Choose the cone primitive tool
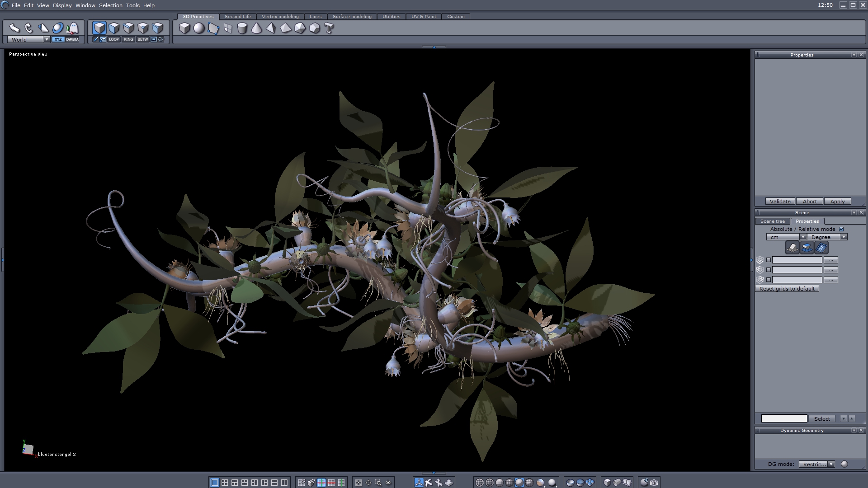Viewport: 868px width, 488px height. click(257, 28)
